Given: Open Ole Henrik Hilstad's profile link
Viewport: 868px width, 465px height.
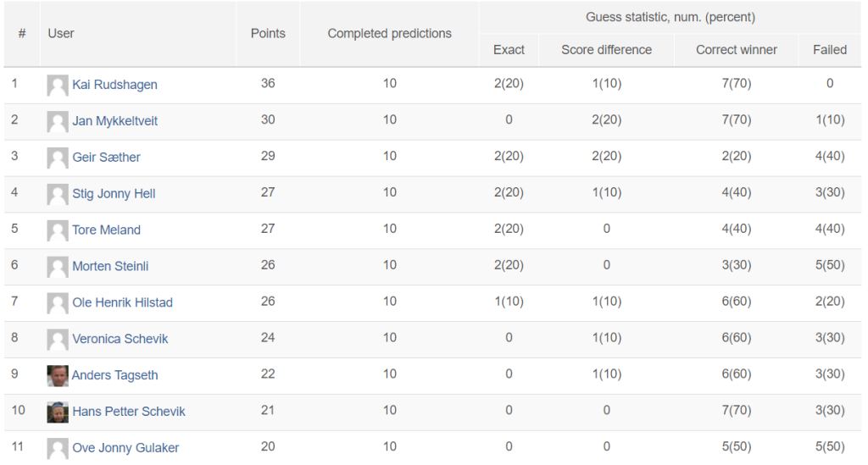Looking at the screenshot, I should pyautogui.click(x=122, y=302).
